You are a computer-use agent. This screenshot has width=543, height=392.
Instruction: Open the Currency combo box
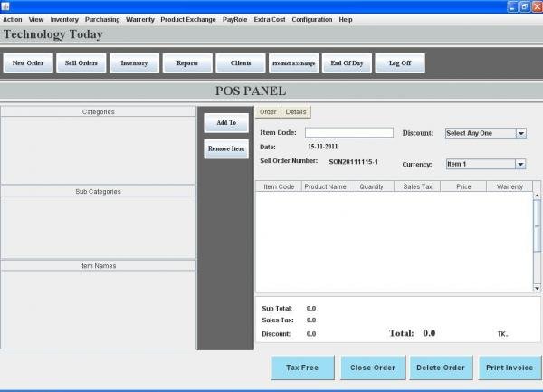pyautogui.click(x=520, y=164)
